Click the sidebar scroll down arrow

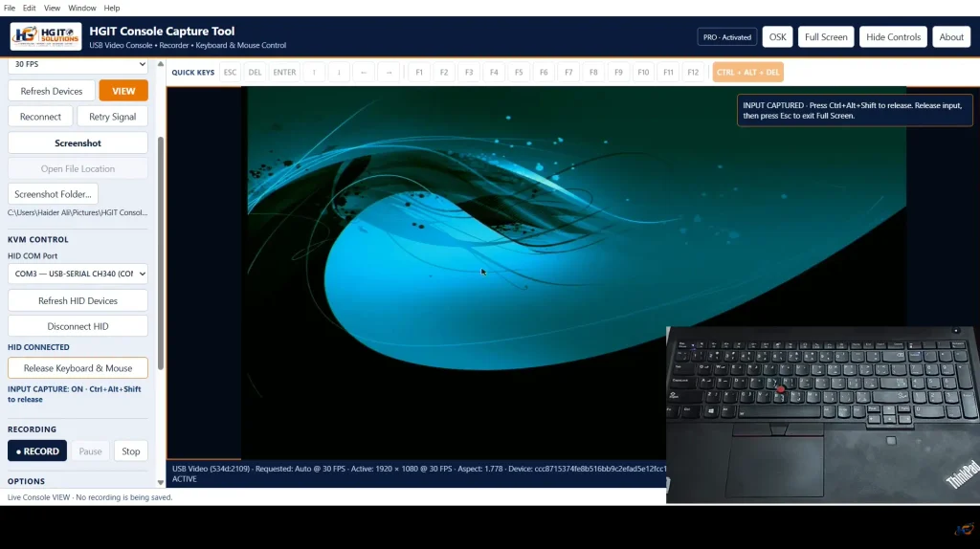pyautogui.click(x=161, y=482)
